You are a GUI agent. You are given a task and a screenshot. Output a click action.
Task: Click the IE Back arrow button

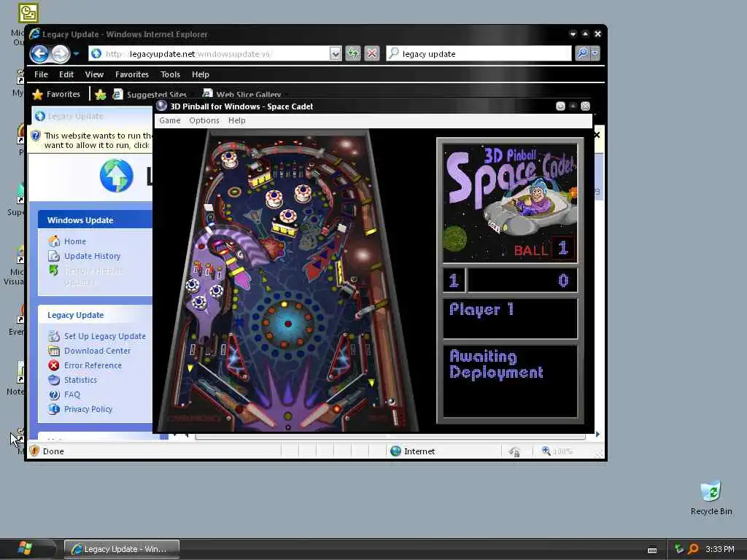39,54
